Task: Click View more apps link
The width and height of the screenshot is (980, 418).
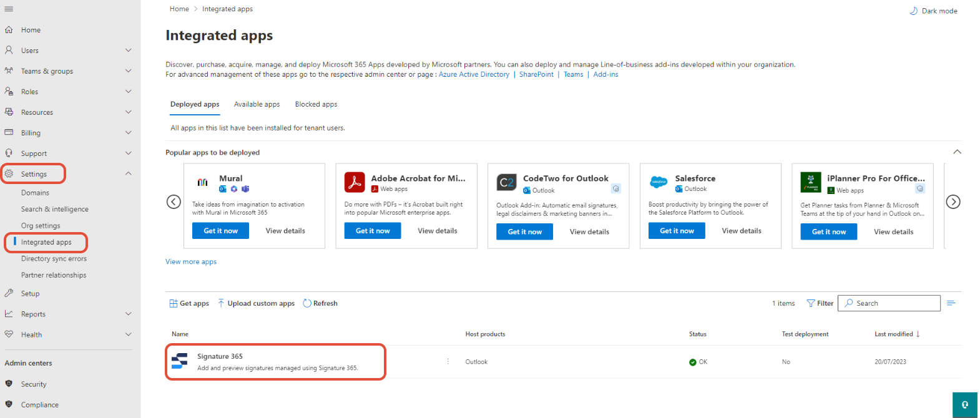Action: (191, 261)
